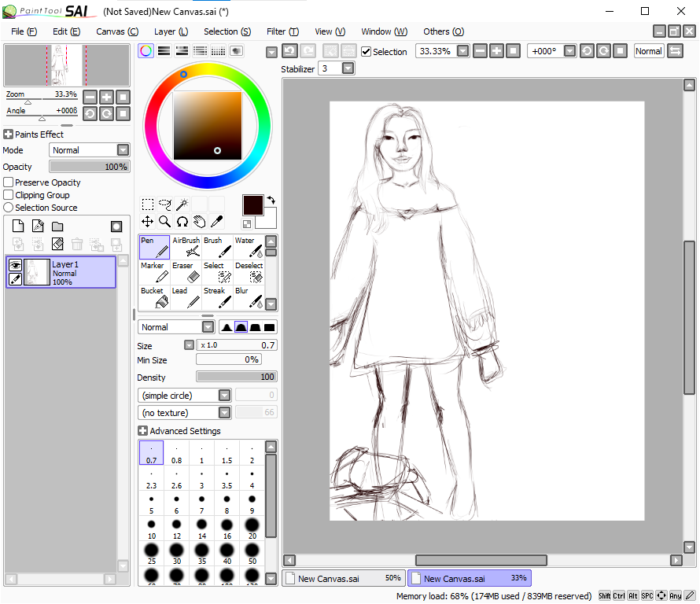The image size is (700, 604).
Task: Click the canvas zoom-in plus button
Action: 496,51
